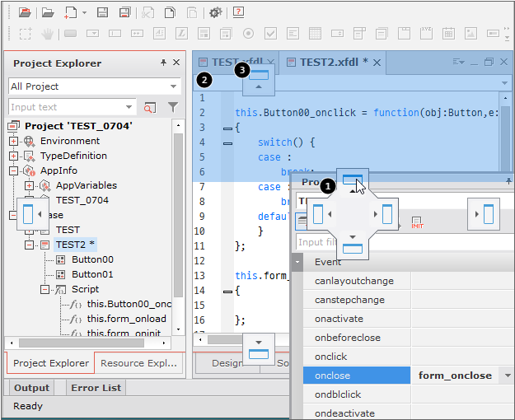Select Button01 in the project tree

pyautogui.click(x=92, y=274)
